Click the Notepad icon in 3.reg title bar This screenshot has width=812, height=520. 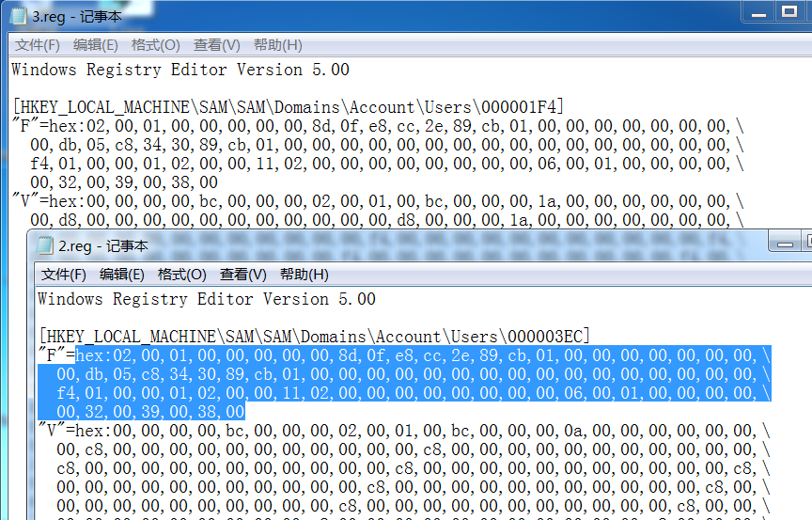(19, 16)
